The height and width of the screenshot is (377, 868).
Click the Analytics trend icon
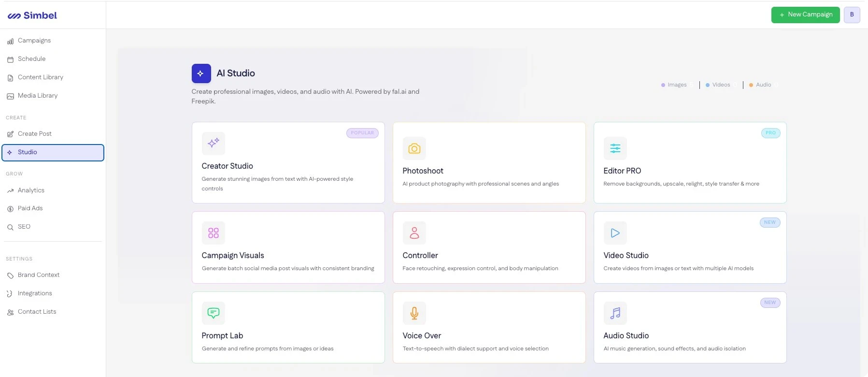[10, 191]
